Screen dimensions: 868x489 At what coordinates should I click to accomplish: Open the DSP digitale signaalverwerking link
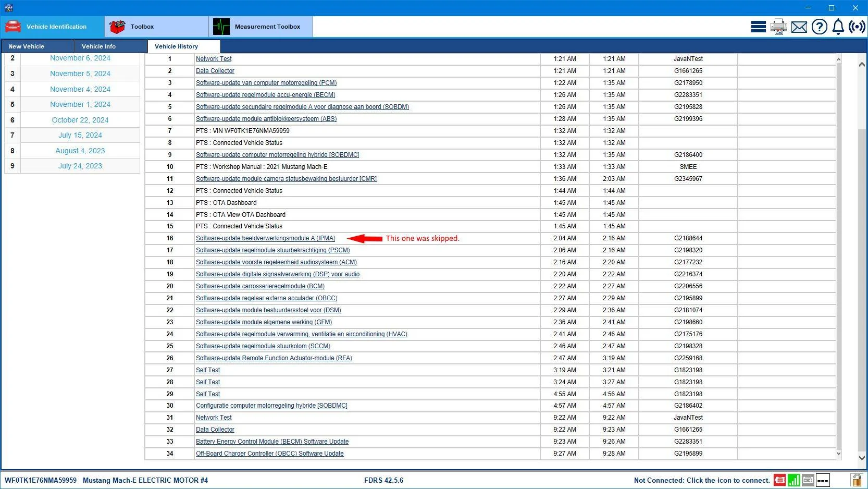278,274
